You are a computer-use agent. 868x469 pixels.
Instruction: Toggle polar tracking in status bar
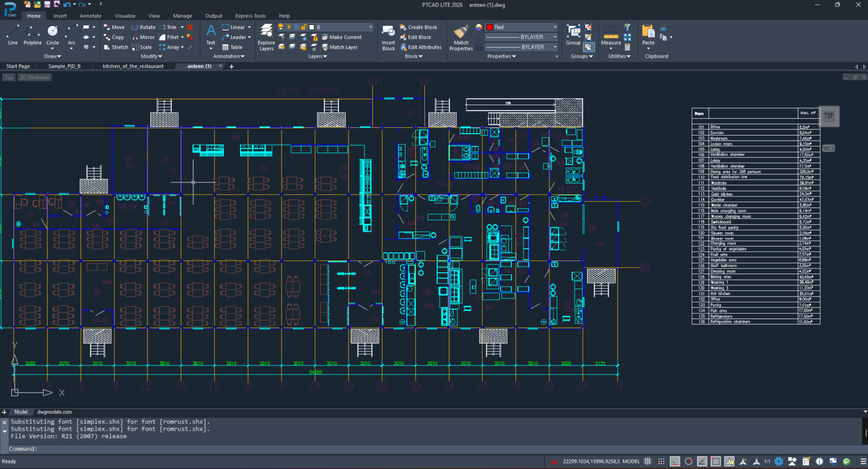pos(688,462)
